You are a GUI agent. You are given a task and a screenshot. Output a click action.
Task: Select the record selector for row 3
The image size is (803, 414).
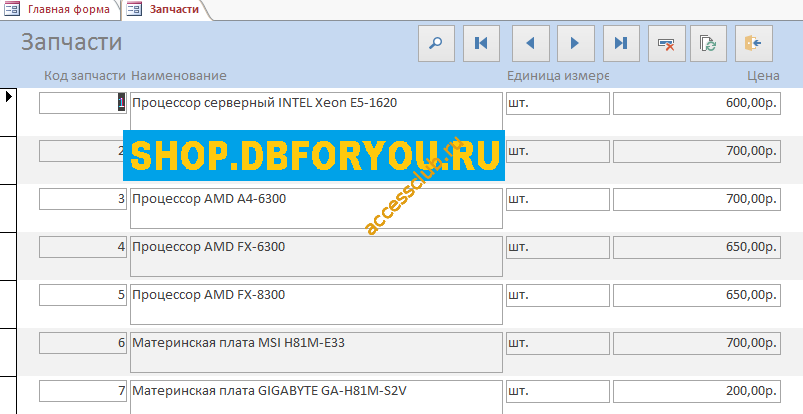8,208
